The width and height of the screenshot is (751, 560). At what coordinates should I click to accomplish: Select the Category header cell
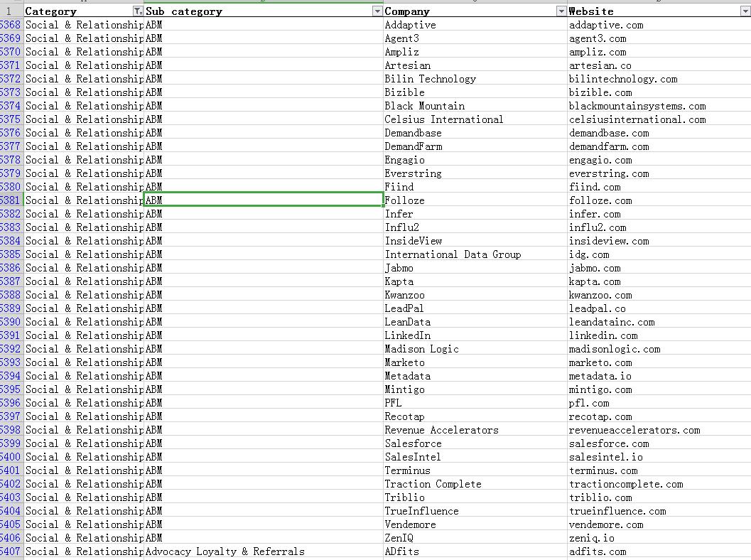(x=83, y=11)
